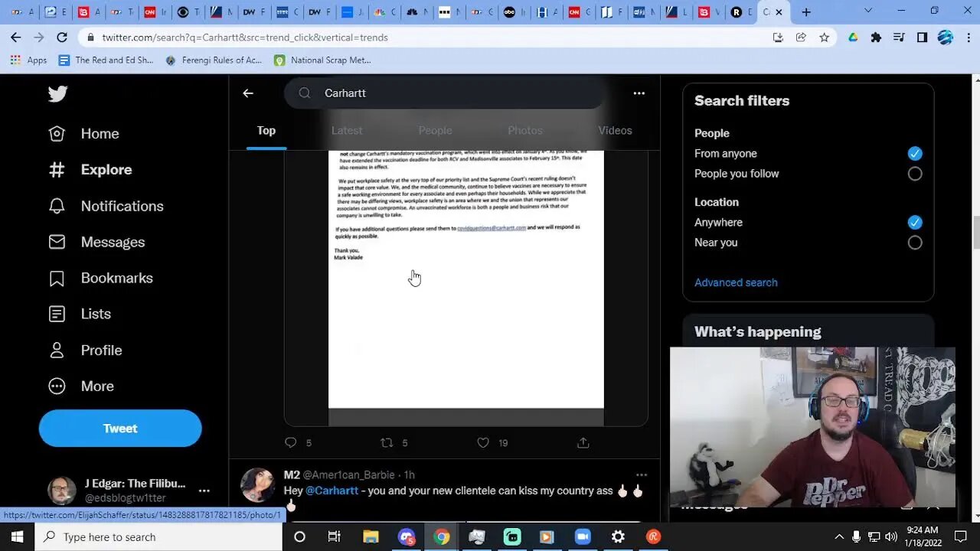This screenshot has width=980, height=551.
Task: Switch to the Videos tab
Action: 615,130
